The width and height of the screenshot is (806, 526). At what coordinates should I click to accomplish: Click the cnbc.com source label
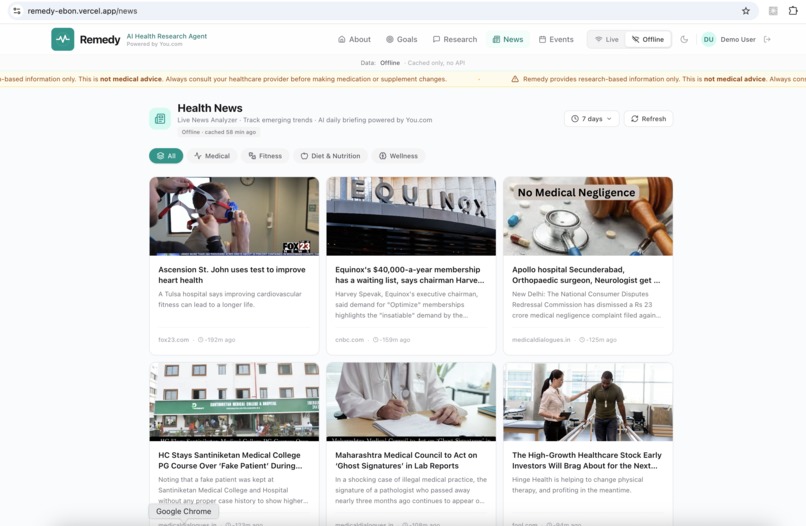pyautogui.click(x=350, y=340)
